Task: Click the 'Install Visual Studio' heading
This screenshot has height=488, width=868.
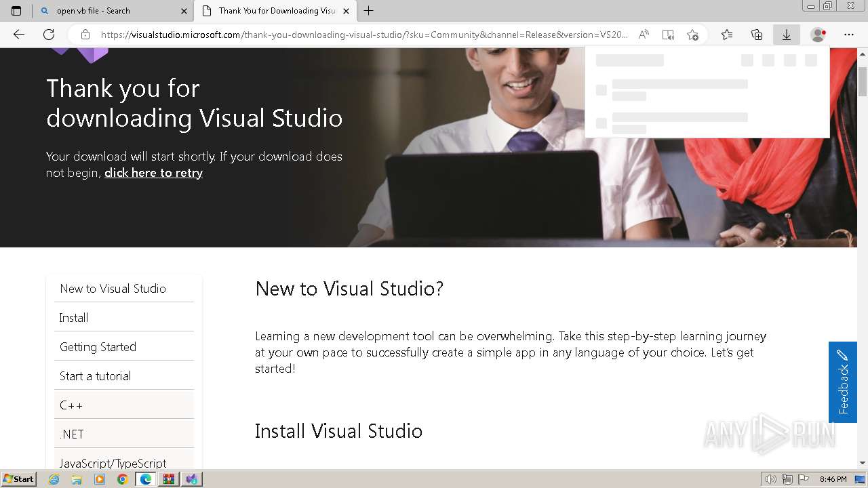Action: tap(338, 431)
